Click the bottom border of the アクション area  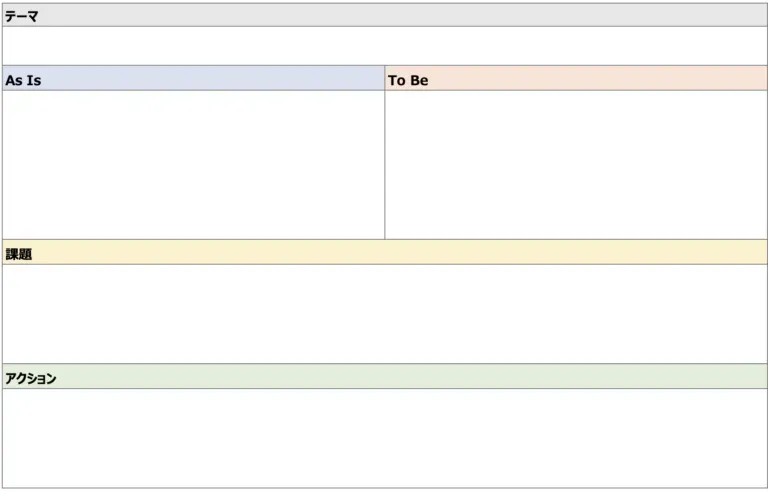coord(384,488)
